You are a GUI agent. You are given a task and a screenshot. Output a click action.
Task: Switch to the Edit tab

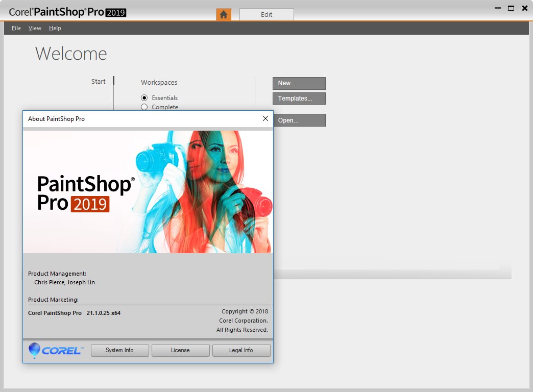266,14
